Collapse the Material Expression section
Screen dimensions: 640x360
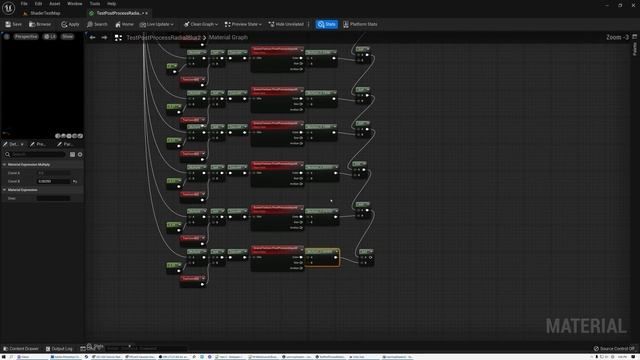[x=4, y=190]
